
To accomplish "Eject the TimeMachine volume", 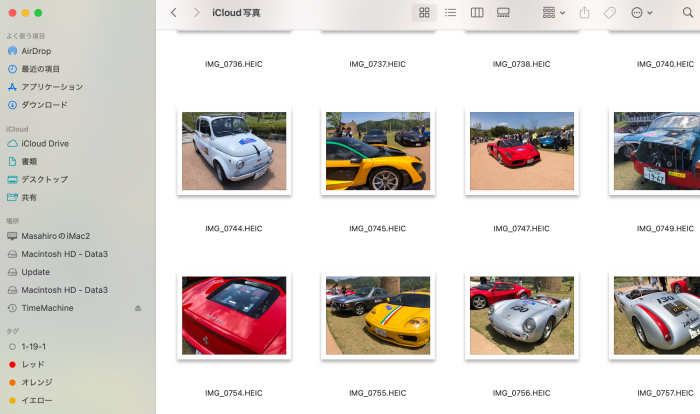I will click(x=138, y=308).
